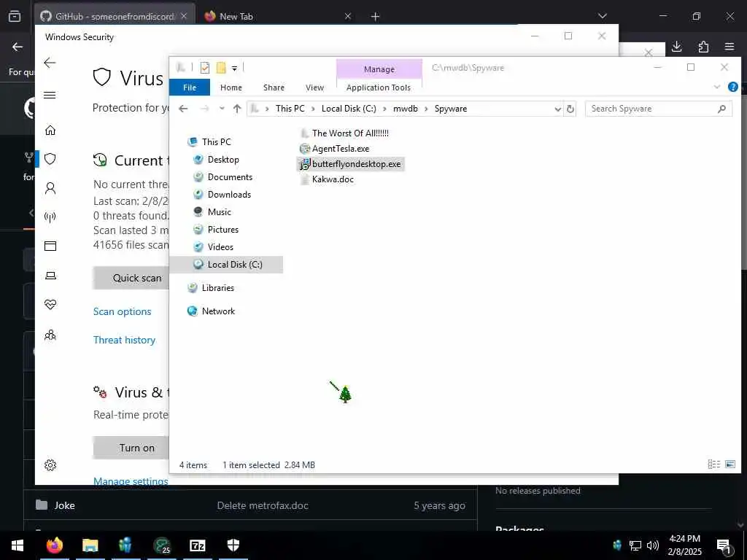
Task: Click Windows Security back arrow
Action: click(x=50, y=63)
